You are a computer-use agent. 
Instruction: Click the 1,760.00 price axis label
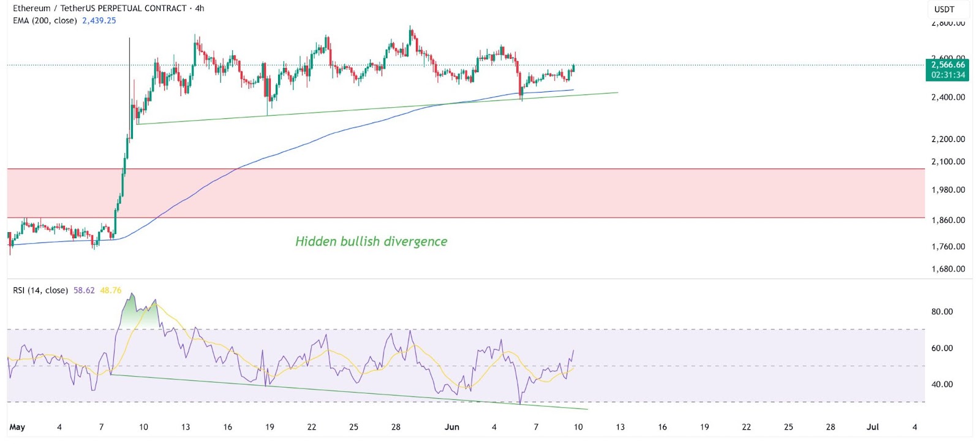pyautogui.click(x=948, y=246)
